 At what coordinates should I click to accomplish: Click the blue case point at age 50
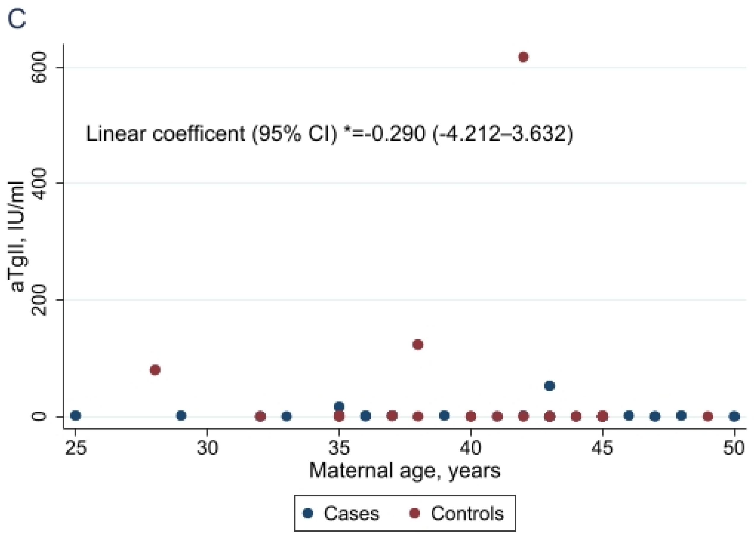[735, 416]
